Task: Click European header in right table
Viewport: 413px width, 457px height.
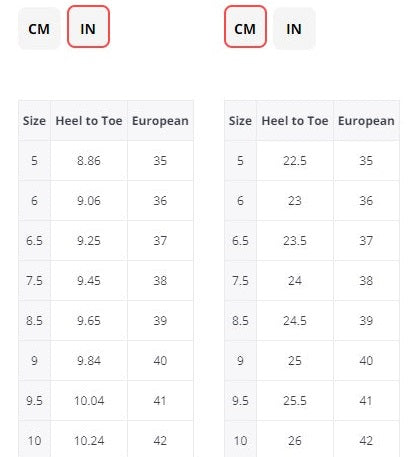Action: (366, 121)
